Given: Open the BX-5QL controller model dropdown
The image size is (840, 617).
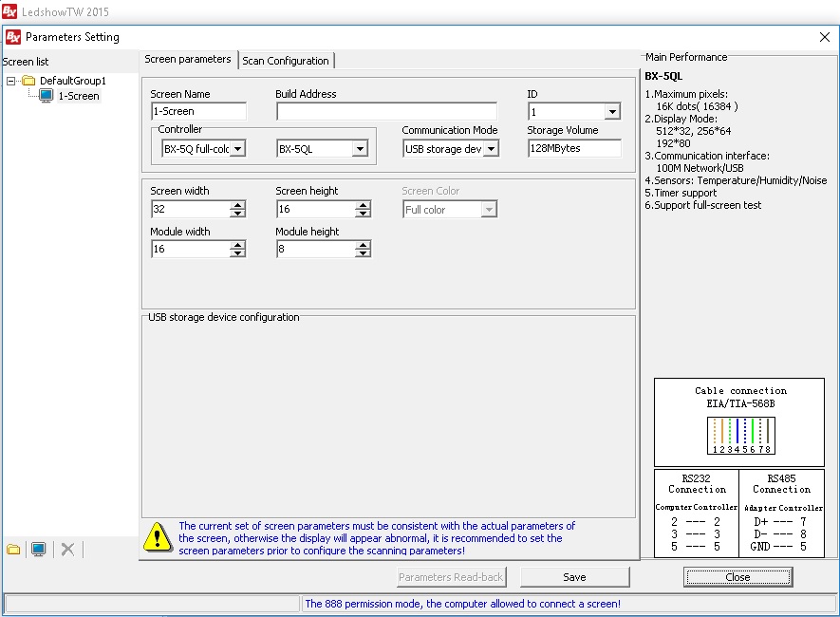Looking at the screenshot, I should point(360,149).
